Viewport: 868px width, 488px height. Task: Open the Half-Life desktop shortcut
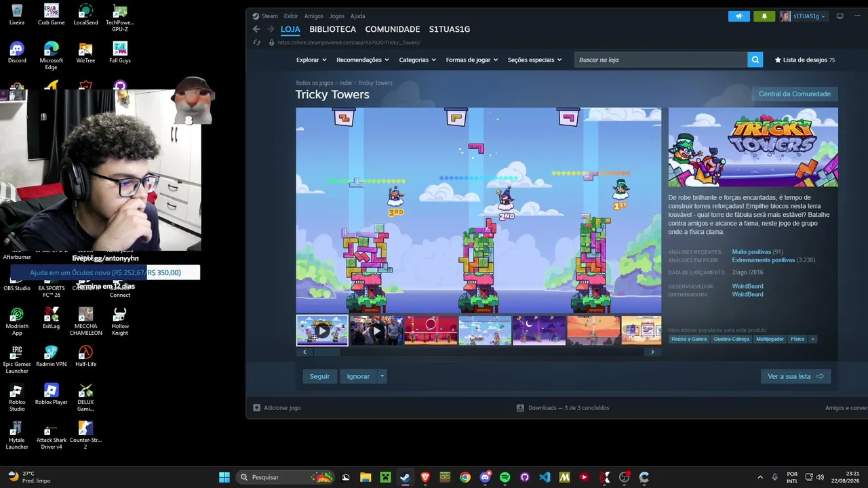[85, 357]
